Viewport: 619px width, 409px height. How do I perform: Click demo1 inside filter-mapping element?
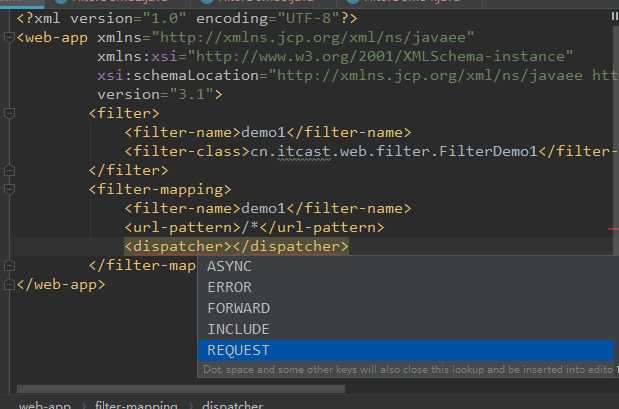(x=263, y=208)
